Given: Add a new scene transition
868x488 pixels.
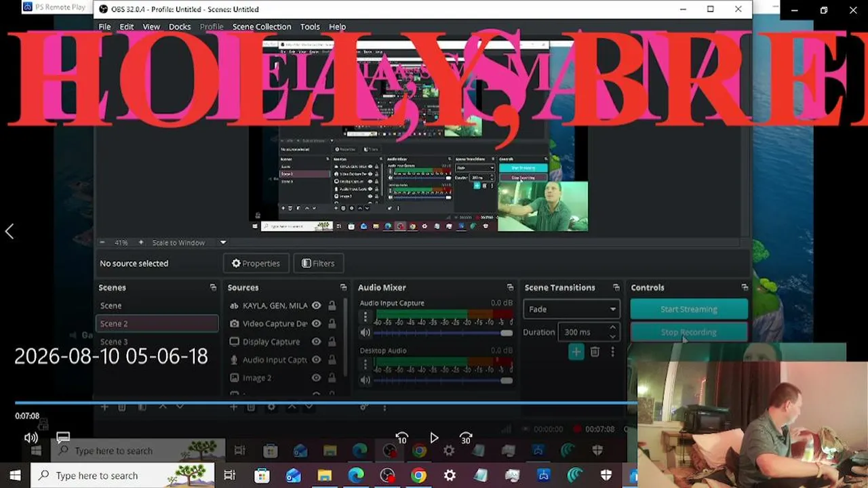Looking at the screenshot, I should [x=576, y=351].
